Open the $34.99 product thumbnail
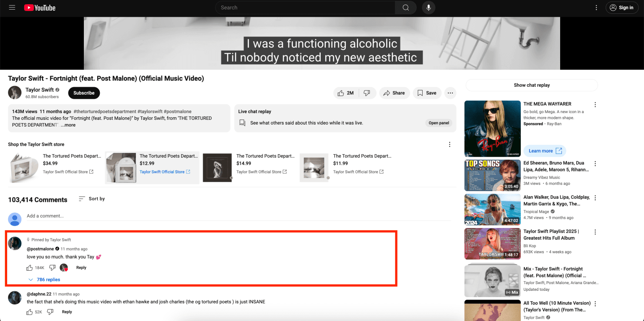The width and height of the screenshot is (644, 321). [x=24, y=168]
